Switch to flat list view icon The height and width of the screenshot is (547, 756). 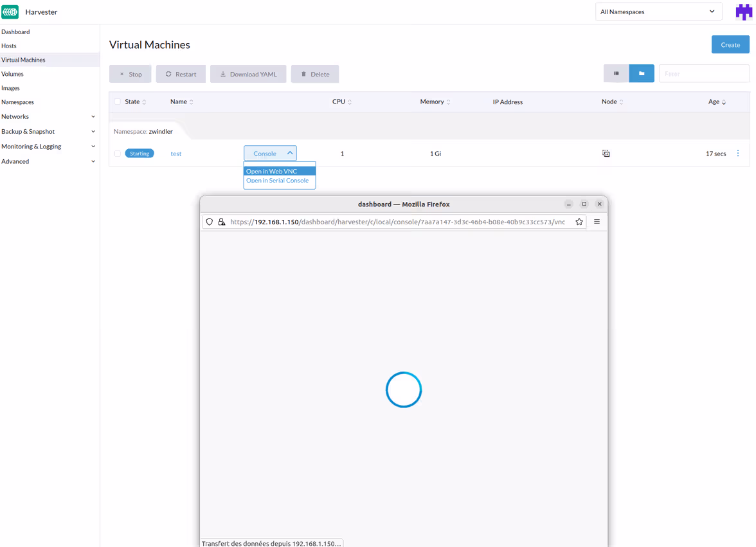click(x=616, y=74)
